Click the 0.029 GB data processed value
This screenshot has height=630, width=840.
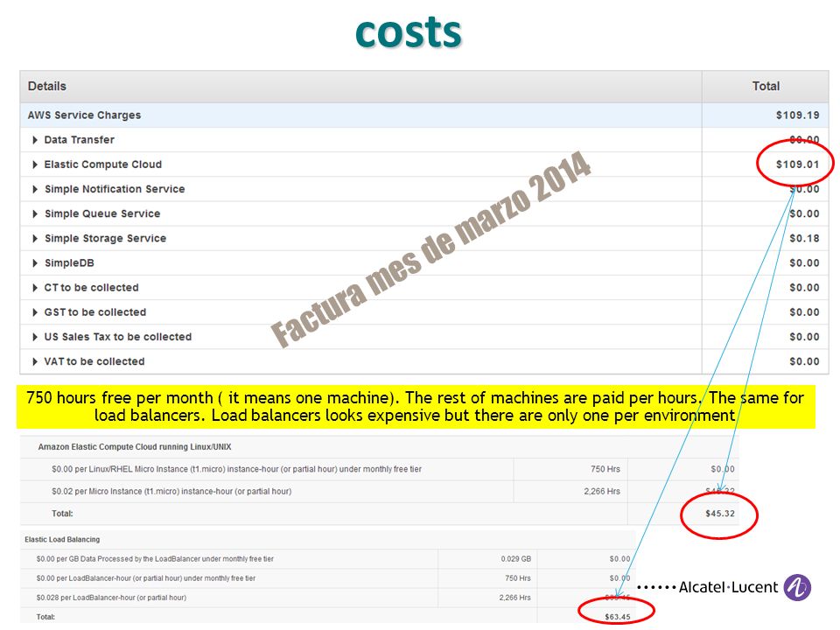[x=516, y=559]
